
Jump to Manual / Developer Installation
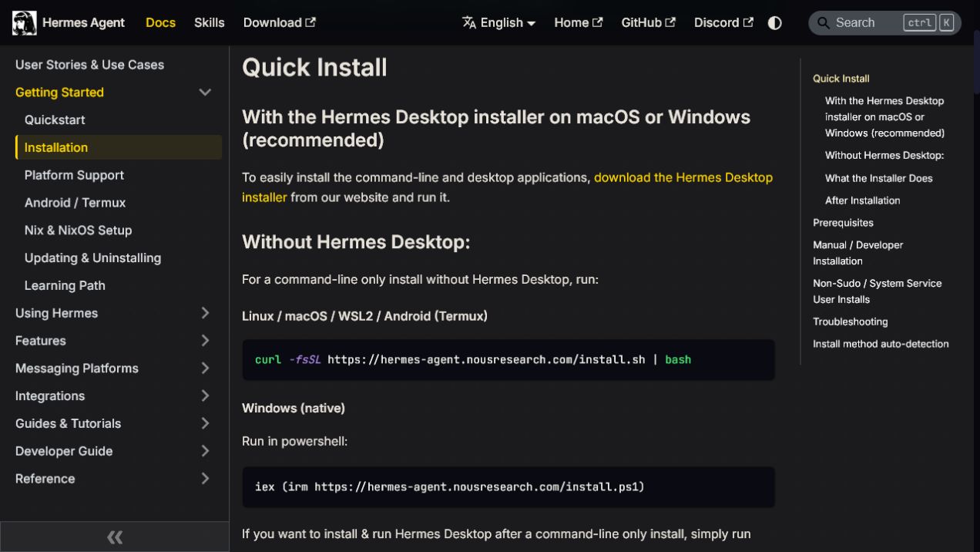point(857,253)
